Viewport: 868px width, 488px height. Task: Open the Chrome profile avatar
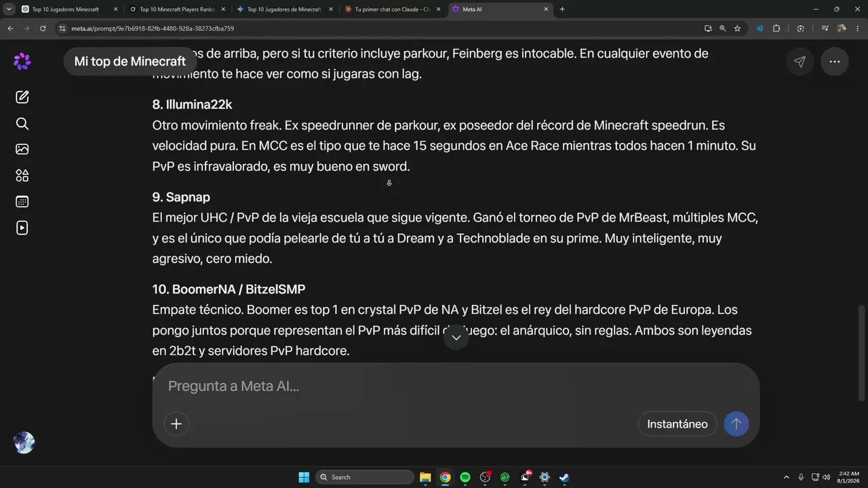pos(842,28)
